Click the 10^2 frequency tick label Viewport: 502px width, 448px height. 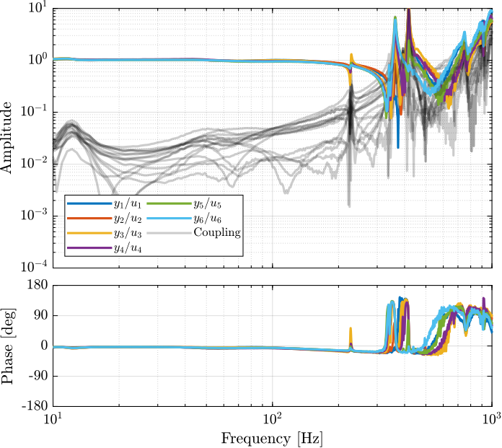[x=273, y=418]
